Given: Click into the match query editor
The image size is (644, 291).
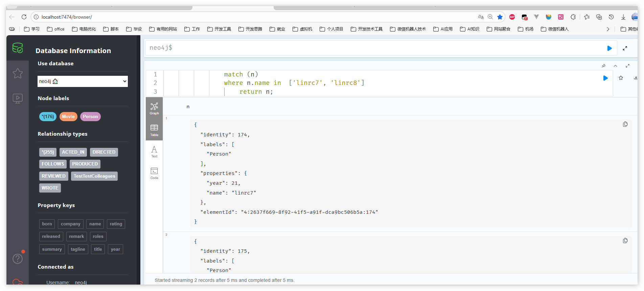Looking at the screenshot, I should click(x=379, y=83).
